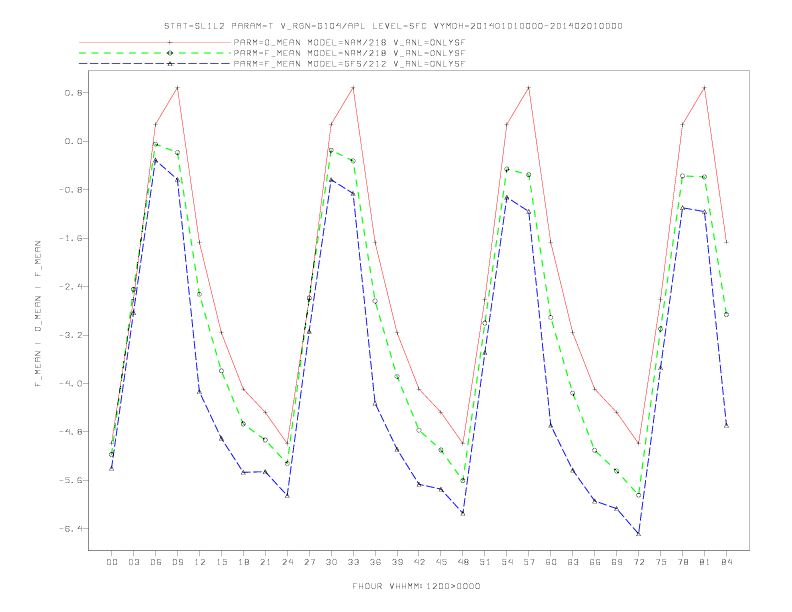Click the x-axis tick label 72
The width and height of the screenshot is (792, 612).
(638, 562)
